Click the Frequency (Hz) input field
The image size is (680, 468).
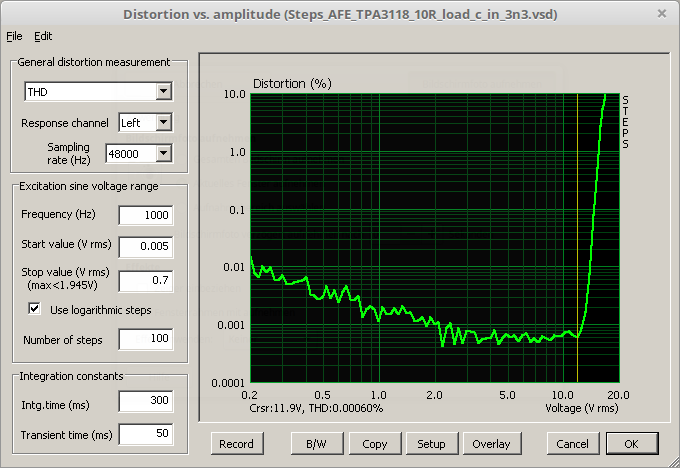click(x=145, y=215)
